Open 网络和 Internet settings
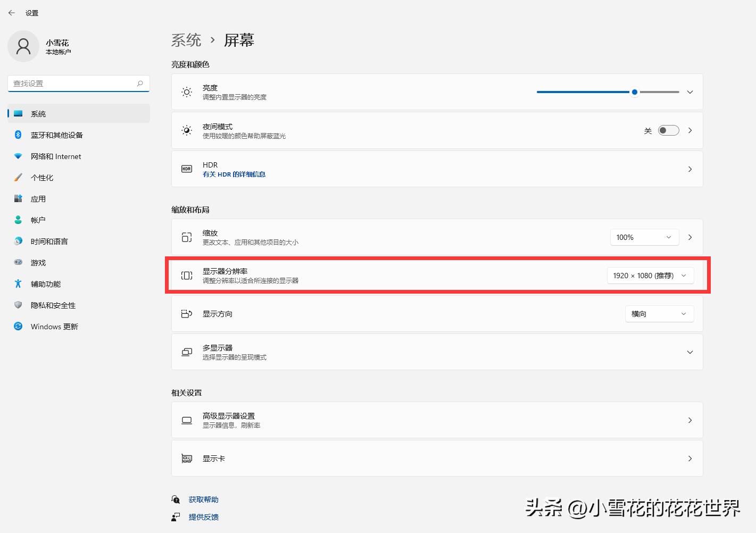The height and width of the screenshot is (533, 756). pos(79,156)
